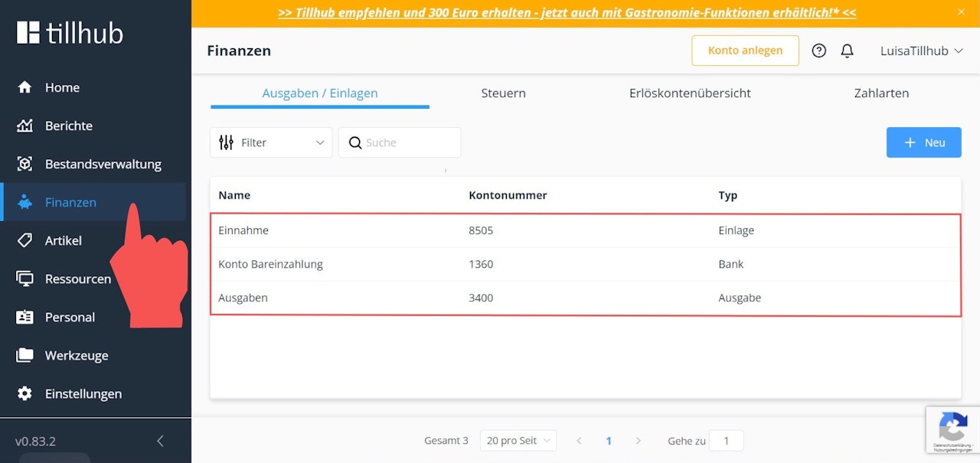The image size is (980, 463).
Task: Open the Filter dropdown
Action: coord(270,142)
